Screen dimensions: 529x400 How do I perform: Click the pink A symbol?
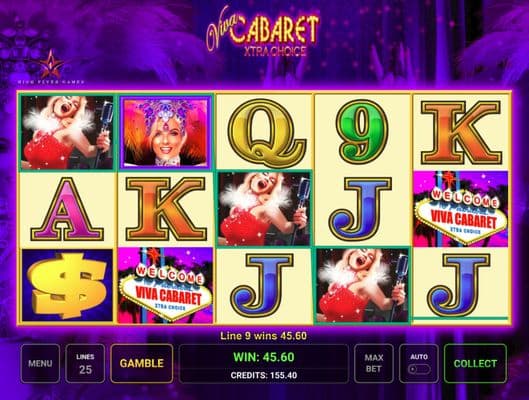point(67,209)
